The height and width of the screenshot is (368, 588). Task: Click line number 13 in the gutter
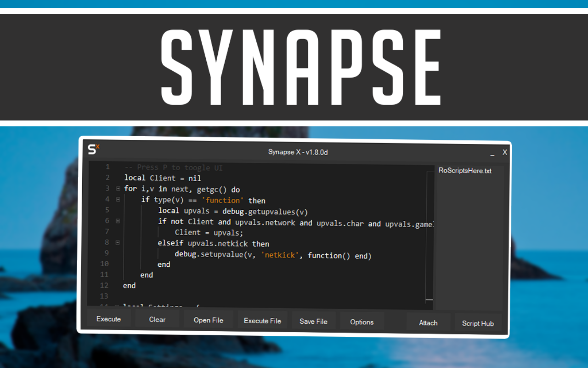click(104, 296)
